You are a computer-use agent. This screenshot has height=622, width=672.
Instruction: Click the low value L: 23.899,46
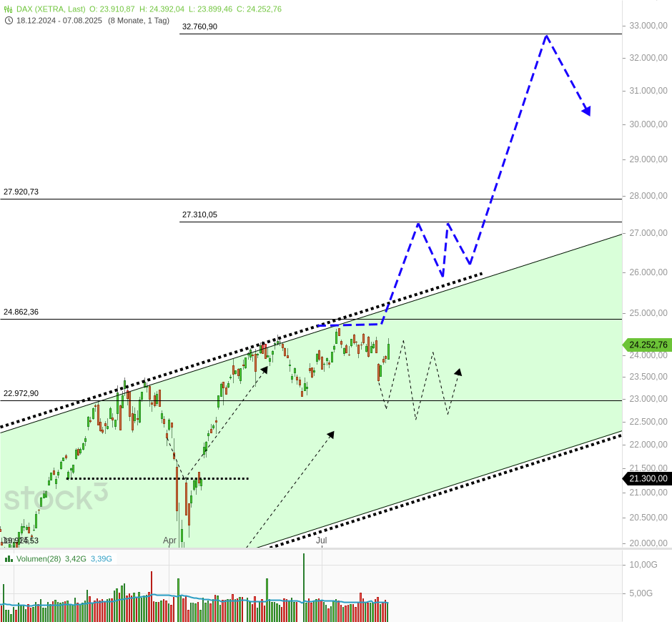coord(210,9)
